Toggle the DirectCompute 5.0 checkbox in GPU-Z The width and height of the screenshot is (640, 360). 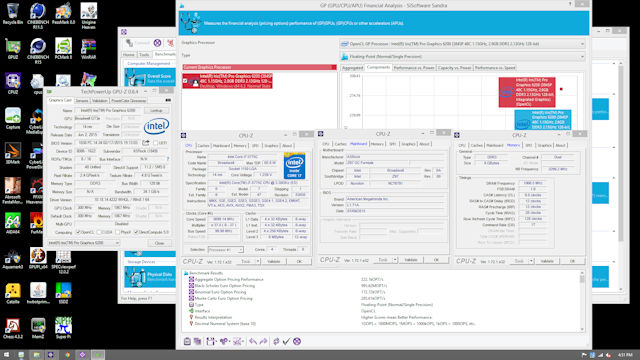[136, 232]
